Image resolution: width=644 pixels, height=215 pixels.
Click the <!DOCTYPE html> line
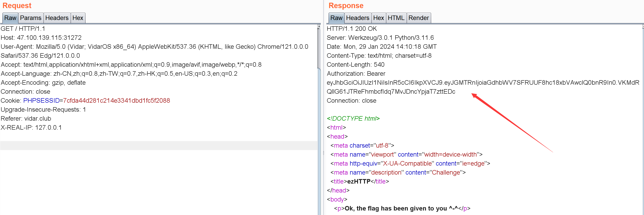tap(353, 119)
